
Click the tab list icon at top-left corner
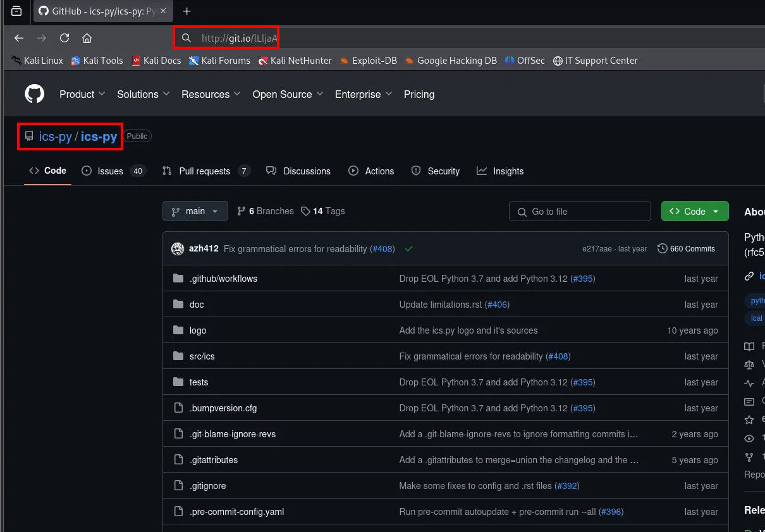[16, 11]
